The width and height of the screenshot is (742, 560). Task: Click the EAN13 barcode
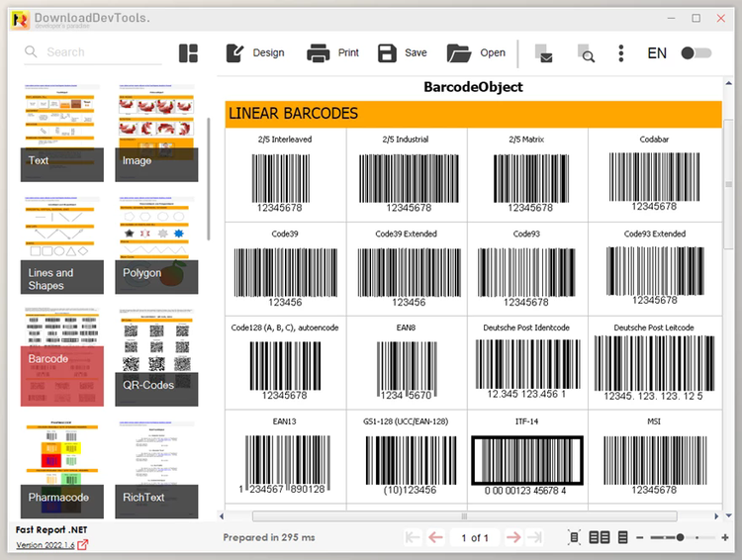point(284,465)
